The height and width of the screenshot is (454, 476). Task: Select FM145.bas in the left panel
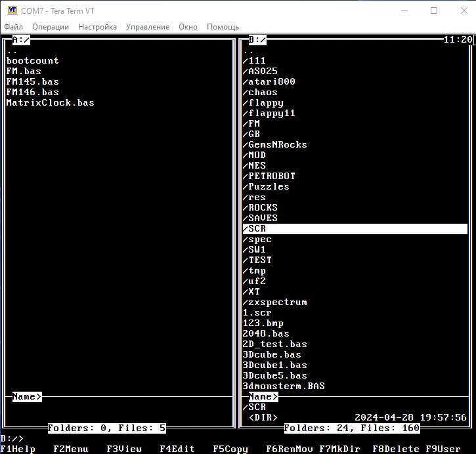32,81
